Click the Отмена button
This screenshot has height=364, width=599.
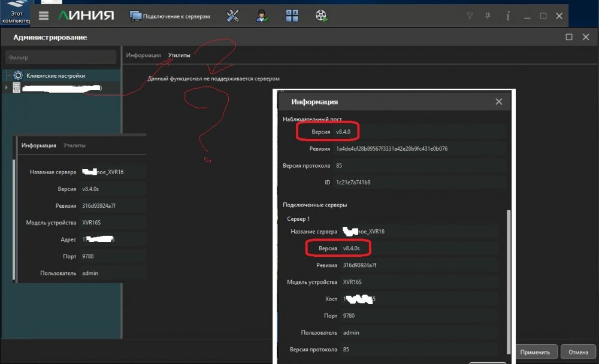(578, 352)
